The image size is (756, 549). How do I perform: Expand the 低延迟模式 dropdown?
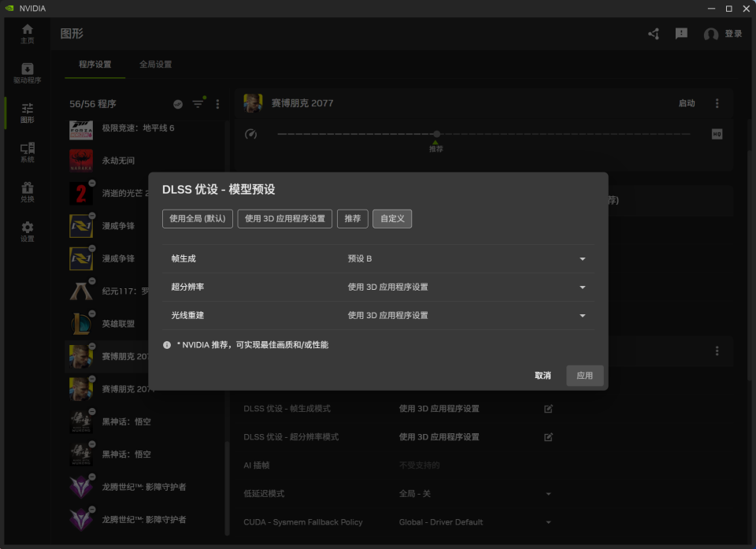click(x=548, y=494)
